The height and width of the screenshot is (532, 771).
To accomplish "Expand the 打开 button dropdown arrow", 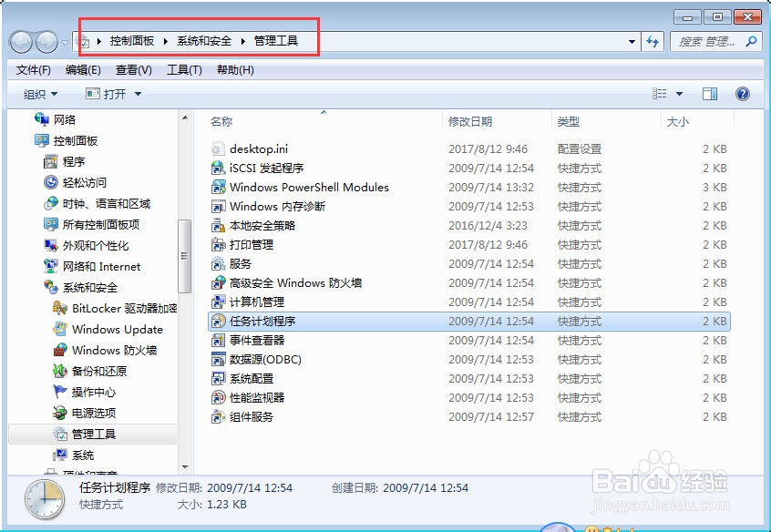I will [135, 93].
